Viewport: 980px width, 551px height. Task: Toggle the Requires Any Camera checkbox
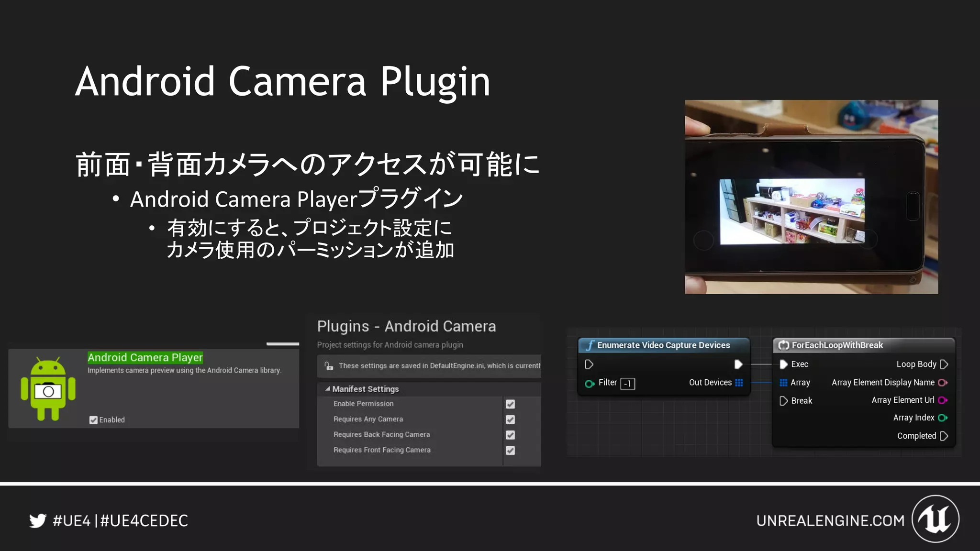click(x=510, y=419)
